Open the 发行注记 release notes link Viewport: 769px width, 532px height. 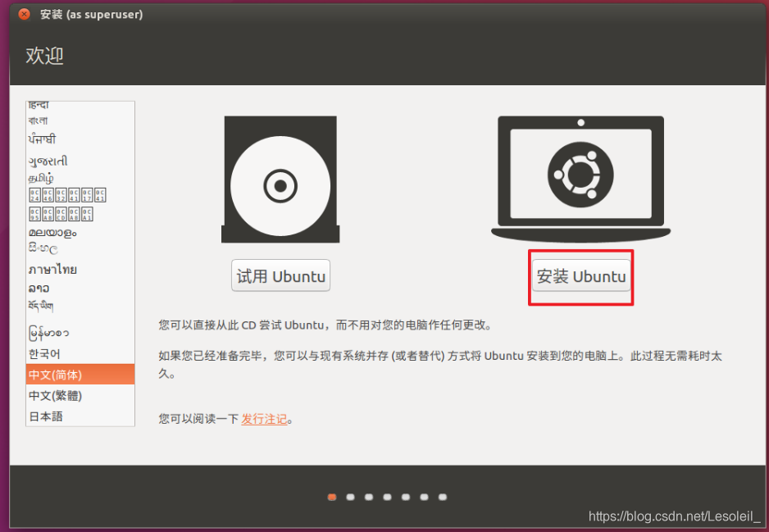[264, 419]
